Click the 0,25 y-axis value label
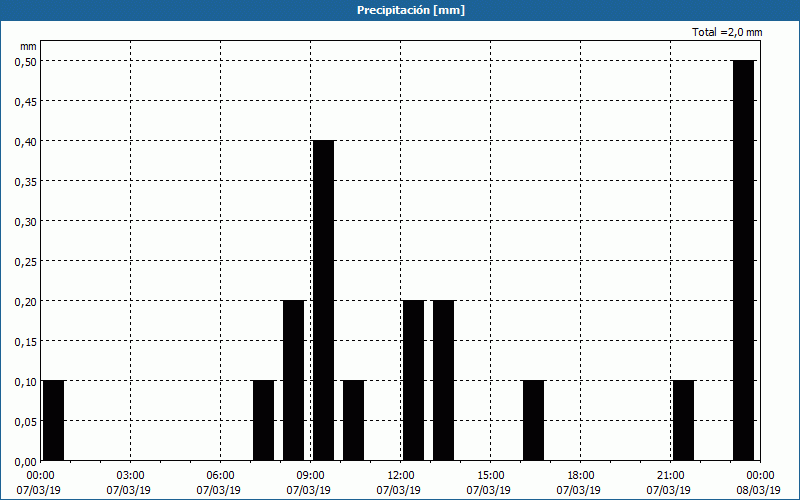The height and width of the screenshot is (500, 800). (26, 261)
